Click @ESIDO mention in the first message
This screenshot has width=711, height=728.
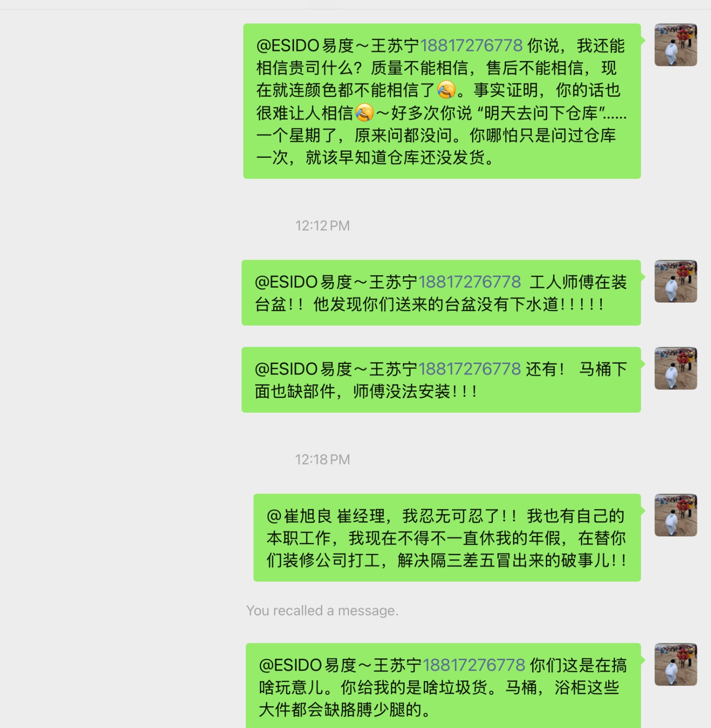tap(337, 45)
